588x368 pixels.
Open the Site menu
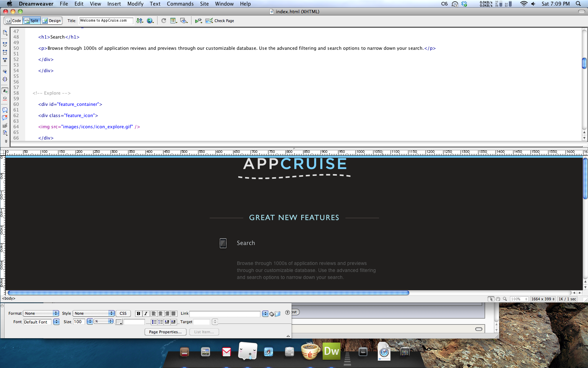pos(204,4)
